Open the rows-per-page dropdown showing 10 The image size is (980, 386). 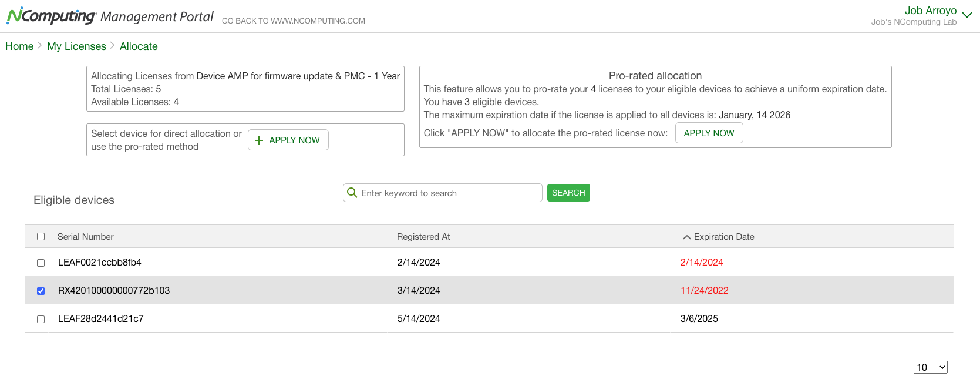[x=931, y=367]
